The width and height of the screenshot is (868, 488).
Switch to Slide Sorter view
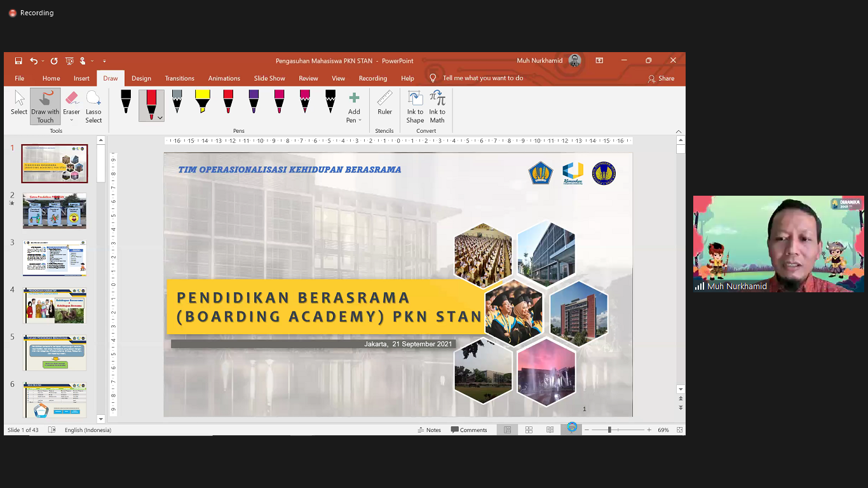pyautogui.click(x=529, y=430)
